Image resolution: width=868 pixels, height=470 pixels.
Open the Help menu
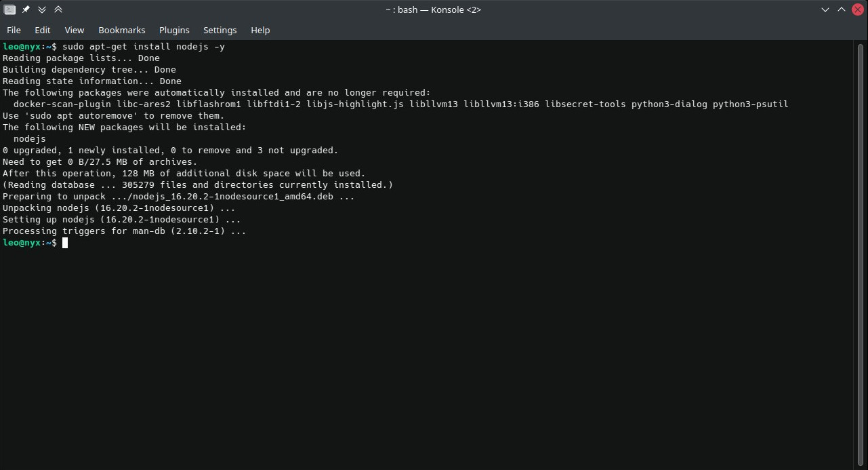(x=260, y=30)
